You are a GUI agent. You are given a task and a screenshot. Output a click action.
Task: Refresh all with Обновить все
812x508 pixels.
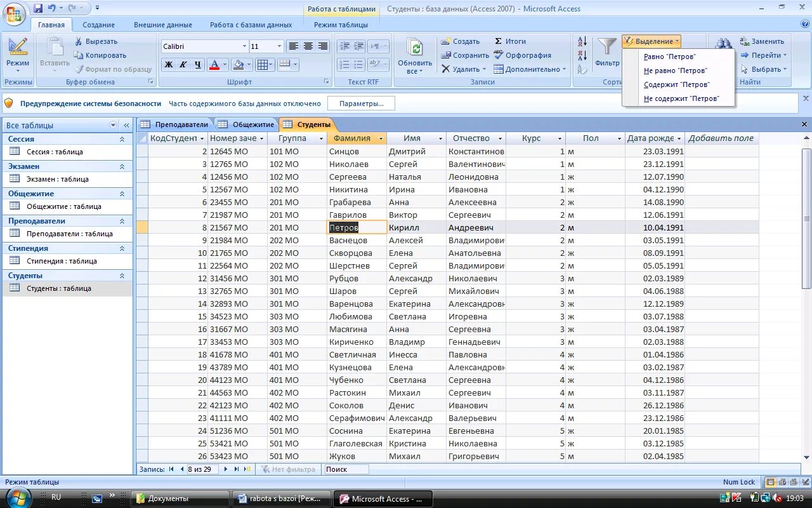pyautogui.click(x=415, y=57)
